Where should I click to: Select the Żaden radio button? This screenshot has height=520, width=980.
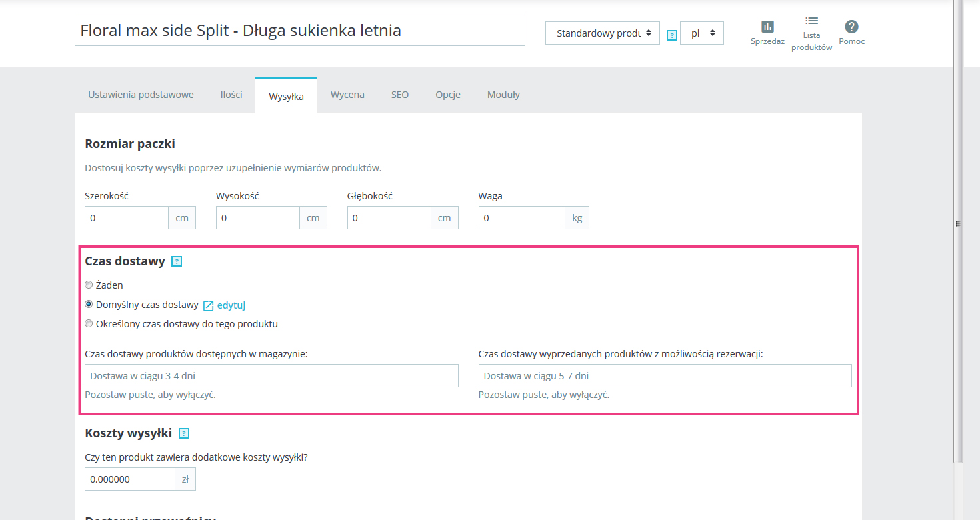[x=89, y=285]
